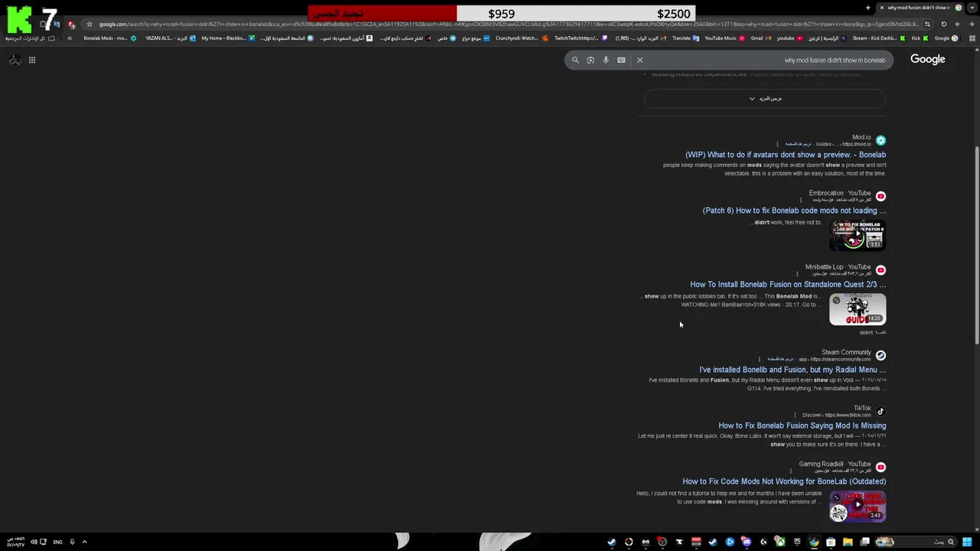Screen dimensions: 980x551
Task: Click YouTube favicon beside Gaming Roadkill result
Action: [x=880, y=467]
